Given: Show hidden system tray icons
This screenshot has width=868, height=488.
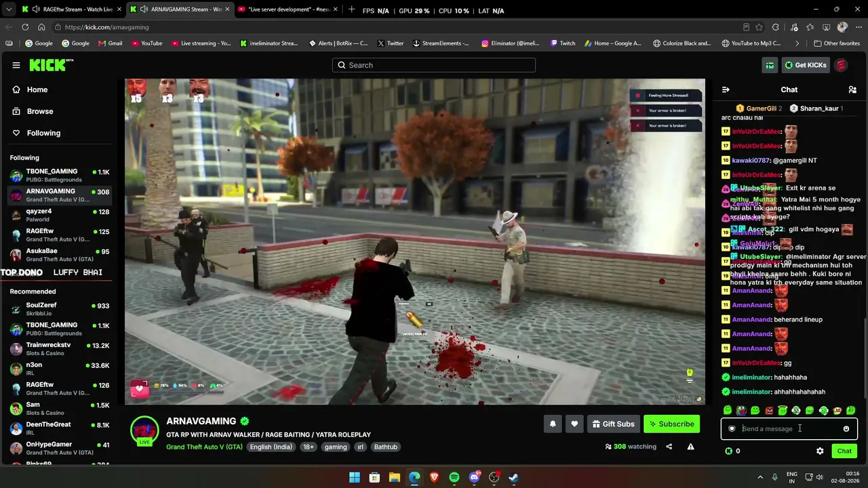Looking at the screenshot, I should tap(760, 478).
